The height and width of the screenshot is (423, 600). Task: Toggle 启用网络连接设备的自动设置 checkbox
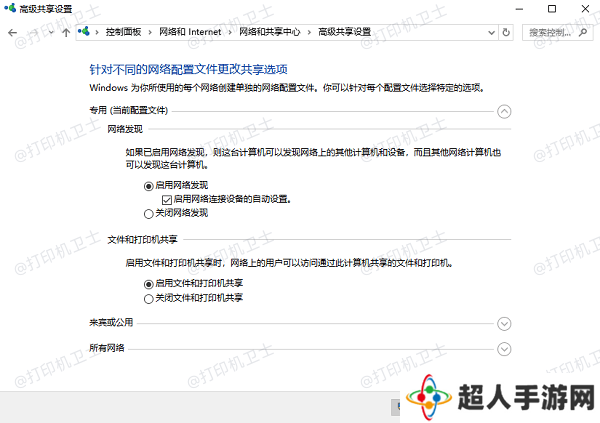(x=165, y=199)
